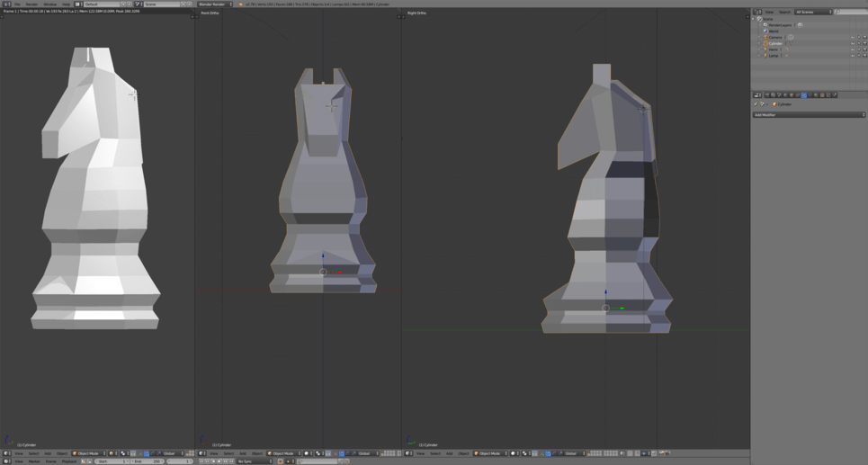Toggle Lamp render camera icon
868x465 pixels.
pyautogui.click(x=864, y=56)
